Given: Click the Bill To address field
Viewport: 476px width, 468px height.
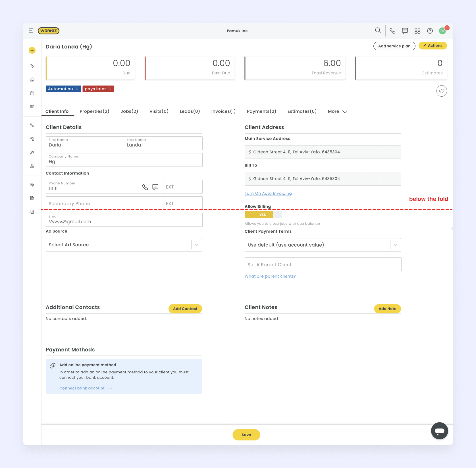Looking at the screenshot, I should coord(323,179).
